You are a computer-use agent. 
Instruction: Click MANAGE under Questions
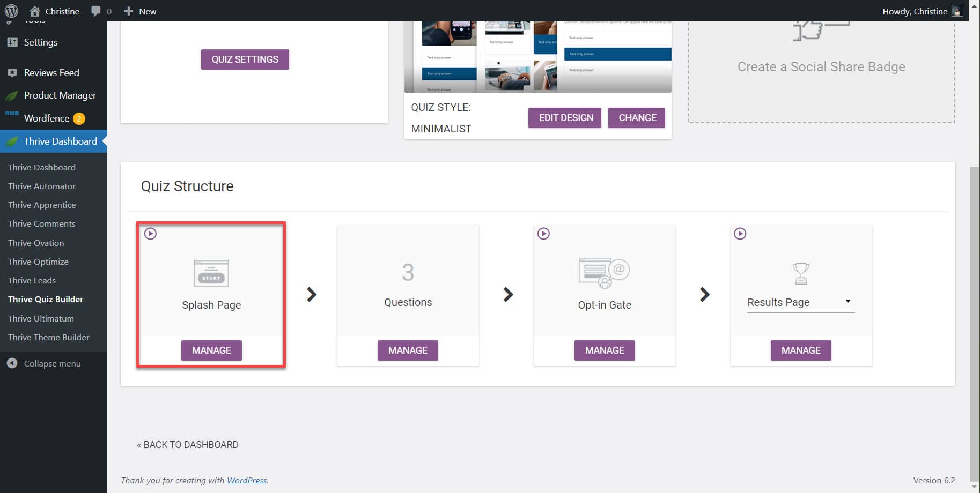(408, 350)
